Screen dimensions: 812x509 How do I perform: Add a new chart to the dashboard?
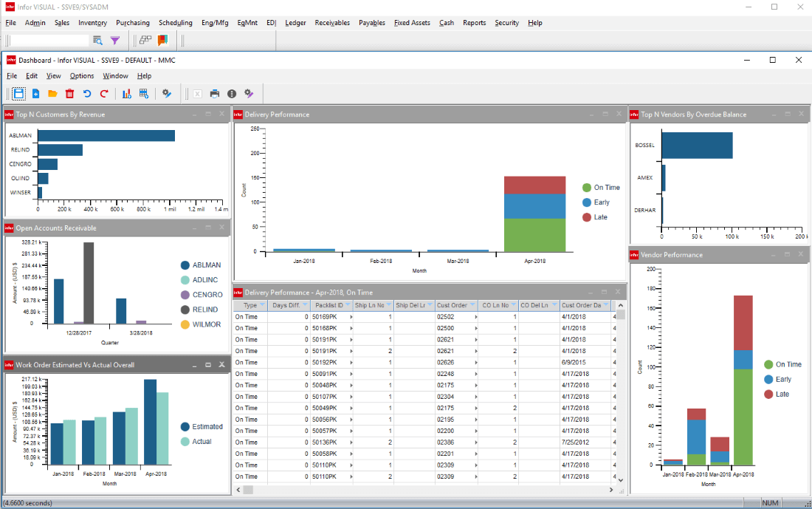pyautogui.click(x=125, y=94)
